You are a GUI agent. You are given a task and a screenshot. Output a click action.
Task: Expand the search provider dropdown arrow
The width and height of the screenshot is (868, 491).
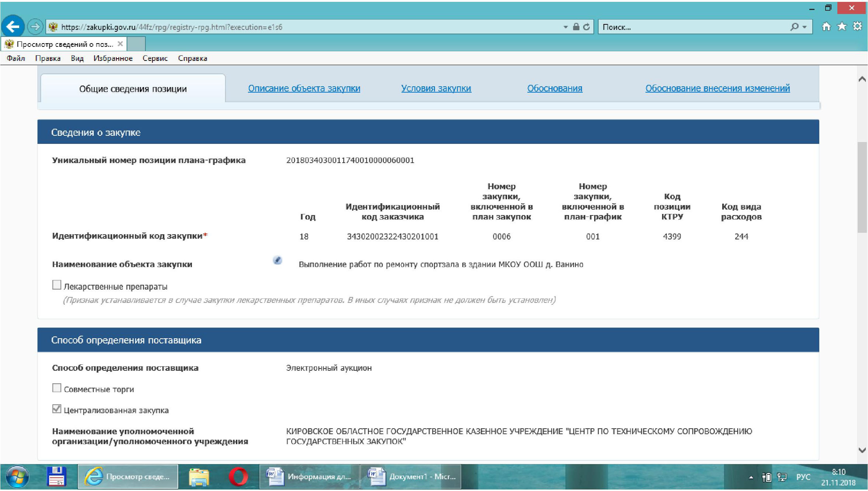(805, 27)
